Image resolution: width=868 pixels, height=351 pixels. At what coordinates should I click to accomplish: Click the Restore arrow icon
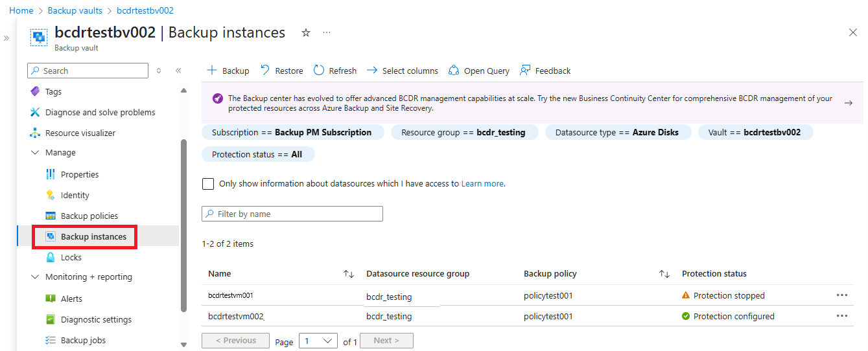tap(265, 70)
